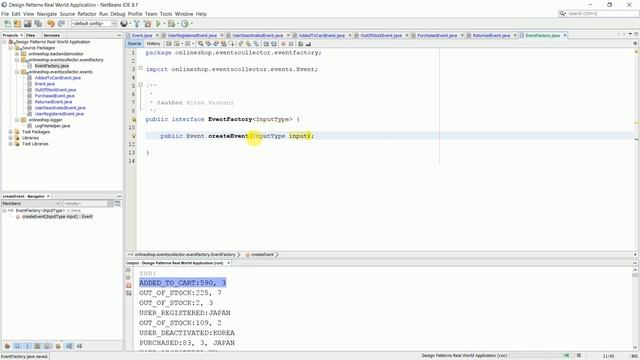Toggle sort by name in Navigator

[x=69, y=346]
